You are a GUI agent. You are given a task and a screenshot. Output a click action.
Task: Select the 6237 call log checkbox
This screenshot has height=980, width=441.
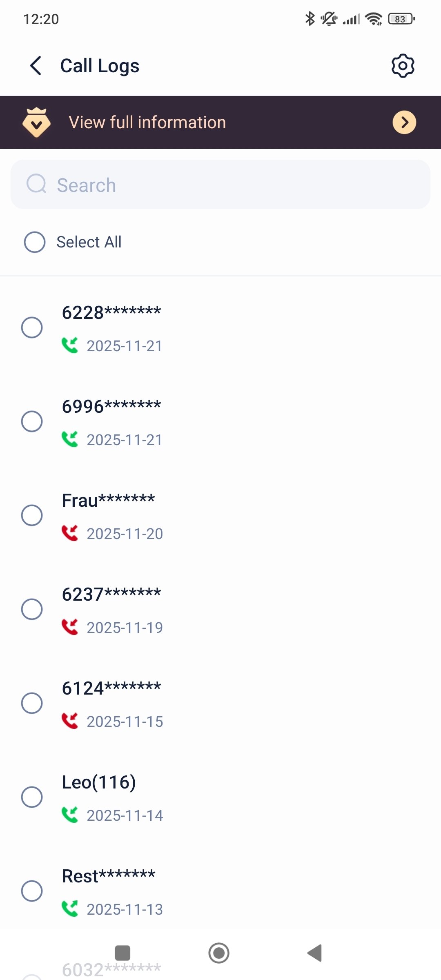coord(32,609)
